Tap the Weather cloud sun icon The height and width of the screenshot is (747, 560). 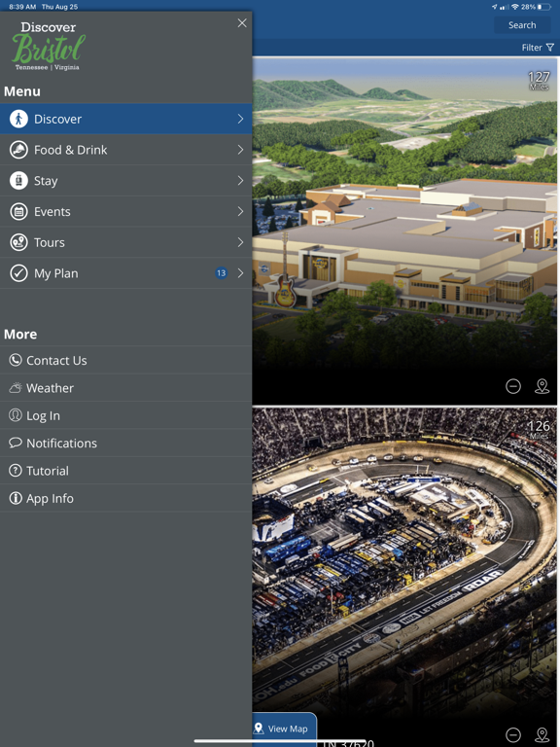[x=16, y=388]
